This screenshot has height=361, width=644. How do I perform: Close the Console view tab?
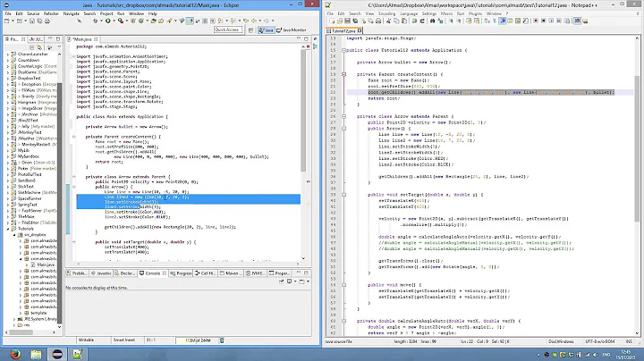(165, 273)
